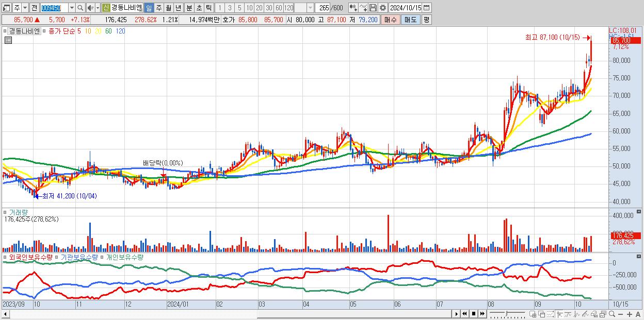Click the crosshair cursor icon at bottom
This screenshot has width=644, height=320.
coord(559,314)
